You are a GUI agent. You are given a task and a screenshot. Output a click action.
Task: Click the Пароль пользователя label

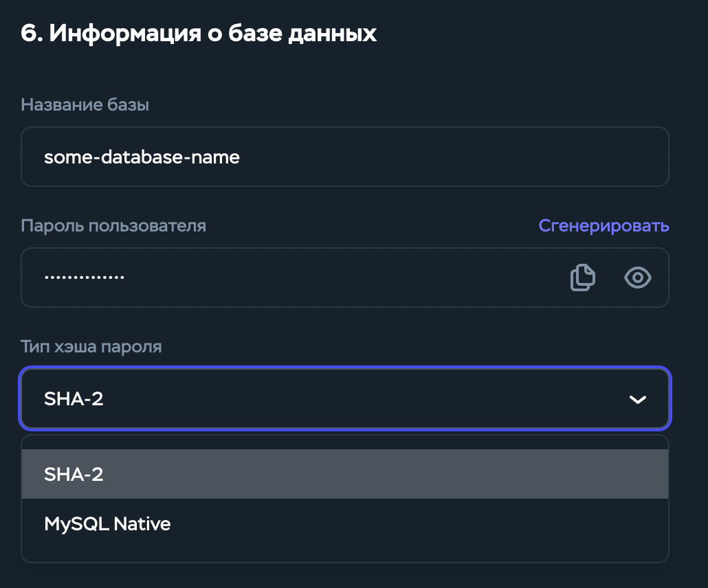pos(113,225)
